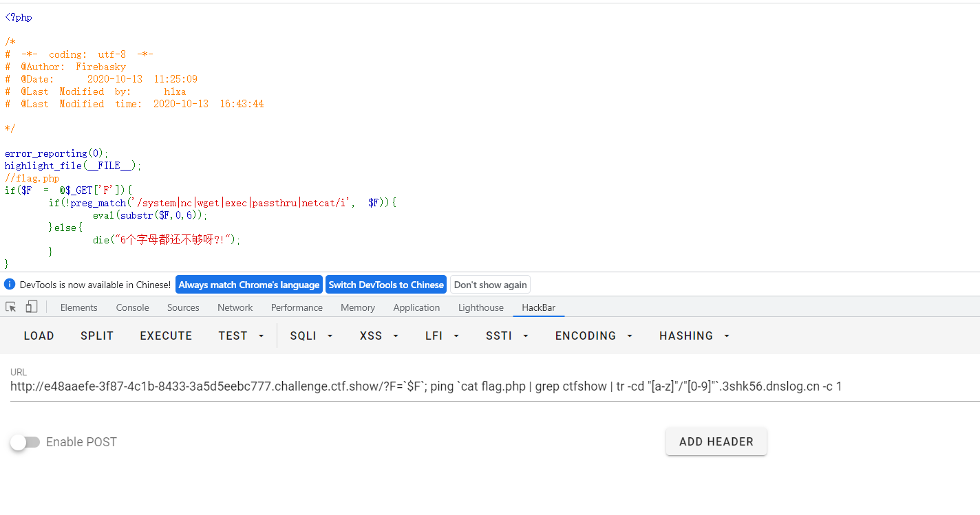Viewport: 980px width, 515px height.
Task: Click the @Last Modified time line
Action: coord(134,104)
